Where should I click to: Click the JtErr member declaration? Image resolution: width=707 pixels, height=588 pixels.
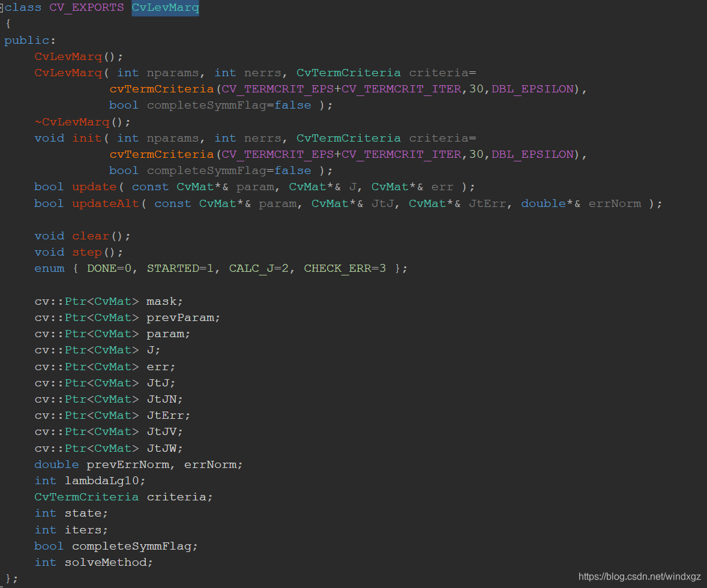[167, 415]
